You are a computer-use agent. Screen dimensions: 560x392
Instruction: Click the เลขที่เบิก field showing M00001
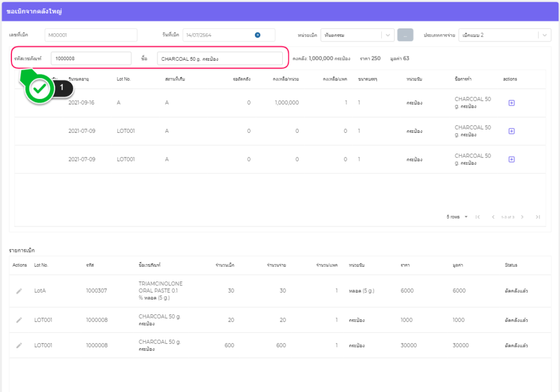90,35
